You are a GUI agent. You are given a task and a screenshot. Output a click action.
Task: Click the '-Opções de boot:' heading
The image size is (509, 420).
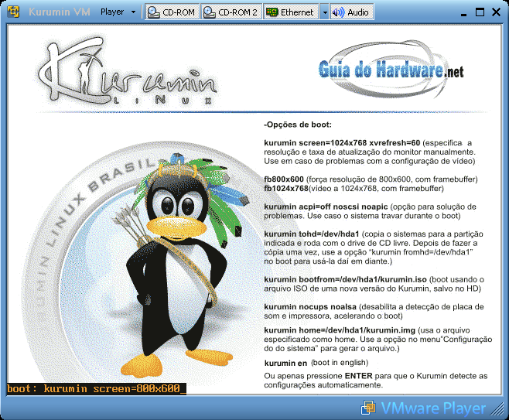pyautogui.click(x=298, y=125)
